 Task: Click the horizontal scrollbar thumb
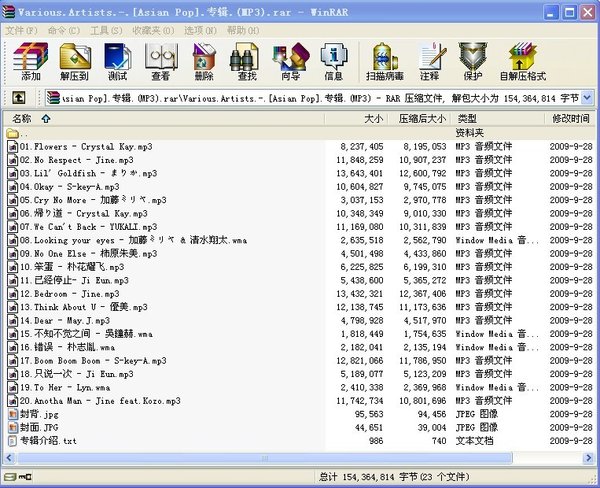(264, 458)
